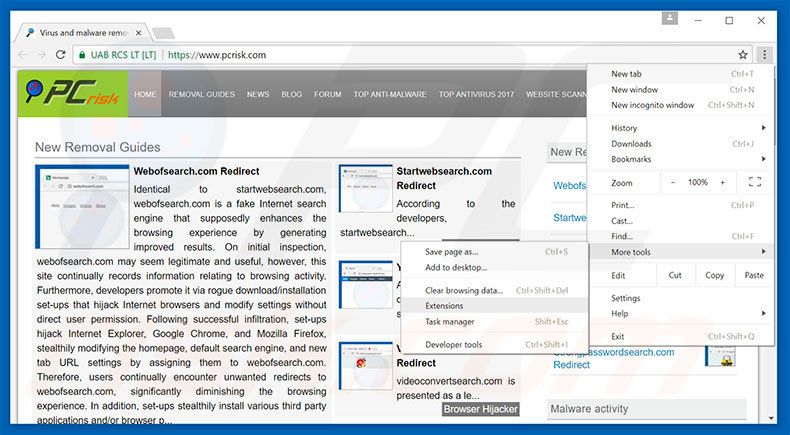Screen dimensions: 790x435
Task: Toggle fullscreen icon in Zoom row
Action: [x=755, y=182]
